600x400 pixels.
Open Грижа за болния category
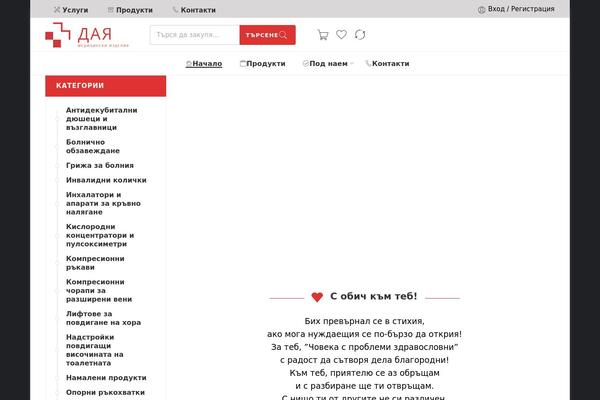coord(99,165)
